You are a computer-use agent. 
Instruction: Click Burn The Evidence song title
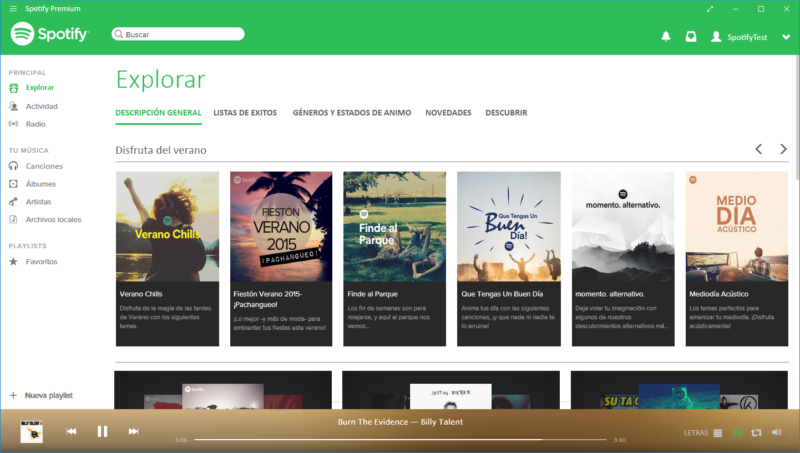point(373,422)
